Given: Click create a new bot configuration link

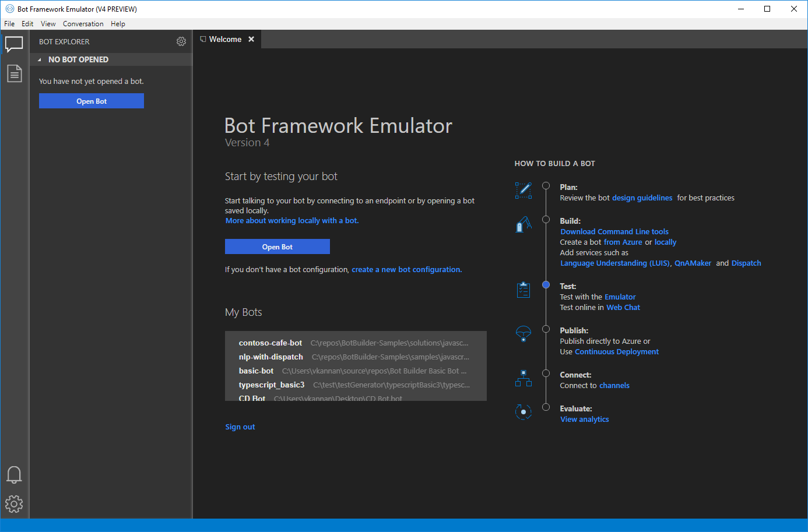Looking at the screenshot, I should click(x=406, y=270).
